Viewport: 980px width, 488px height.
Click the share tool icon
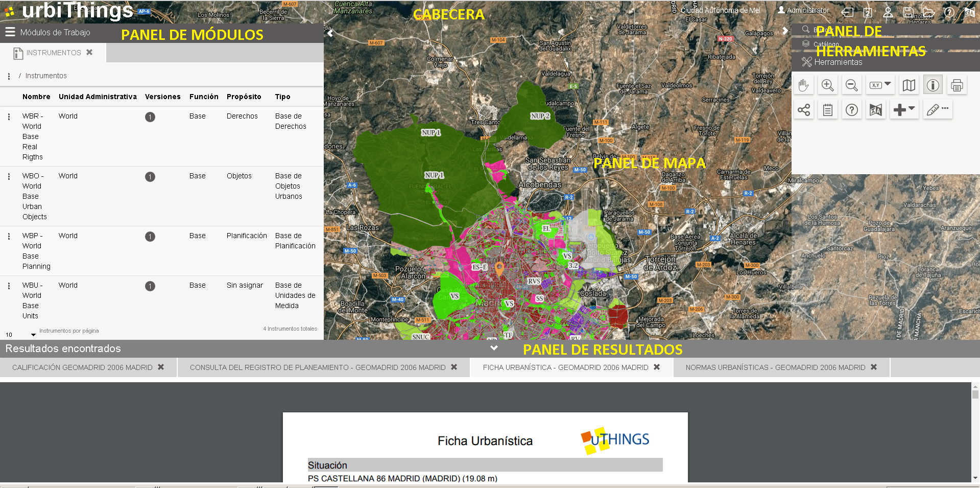tap(804, 110)
